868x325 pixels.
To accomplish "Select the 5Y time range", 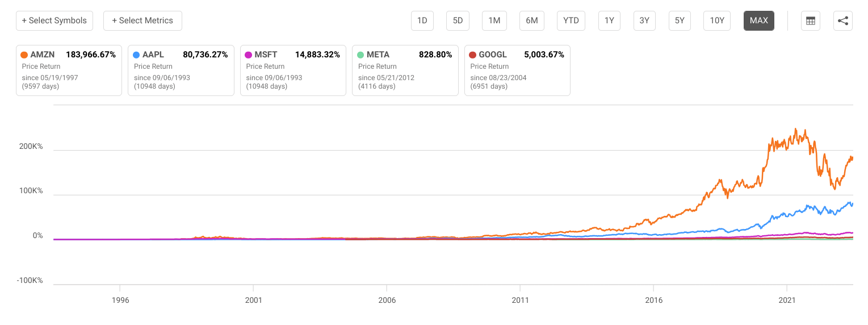I will [x=680, y=20].
